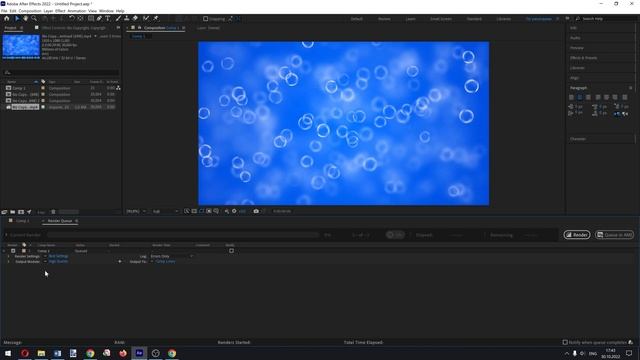Image resolution: width=640 pixels, height=360 pixels.
Task: Go to the Home screen icon
Action: [7, 18]
